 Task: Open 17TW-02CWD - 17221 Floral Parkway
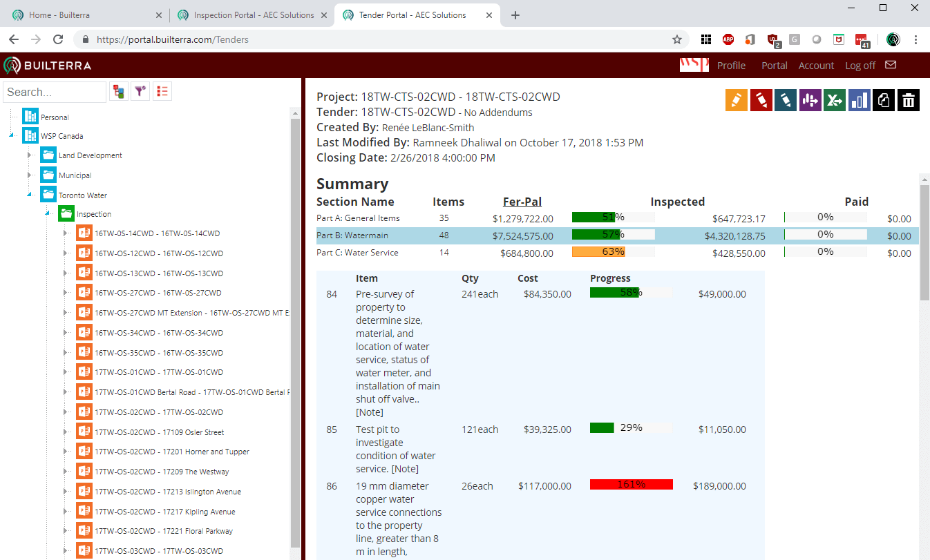tap(164, 531)
